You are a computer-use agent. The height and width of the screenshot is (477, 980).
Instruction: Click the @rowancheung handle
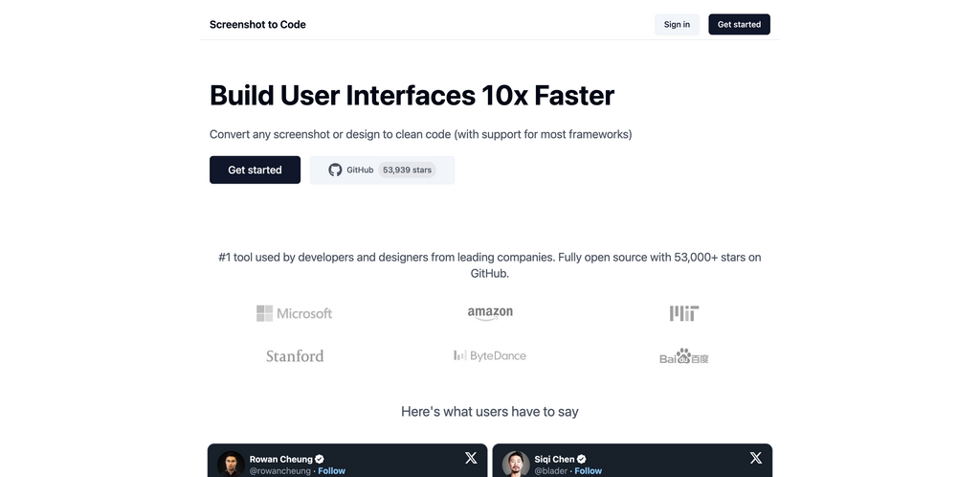(280, 470)
